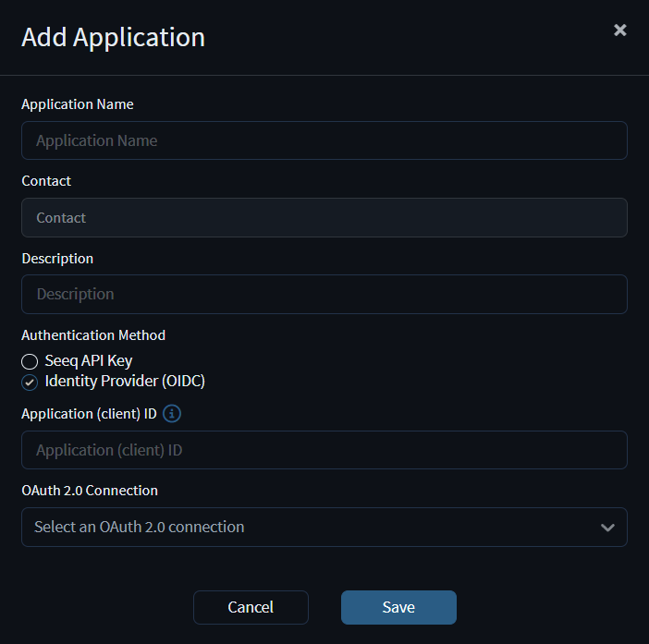Focus the Description input field
This screenshot has height=644, width=649.
[324, 294]
